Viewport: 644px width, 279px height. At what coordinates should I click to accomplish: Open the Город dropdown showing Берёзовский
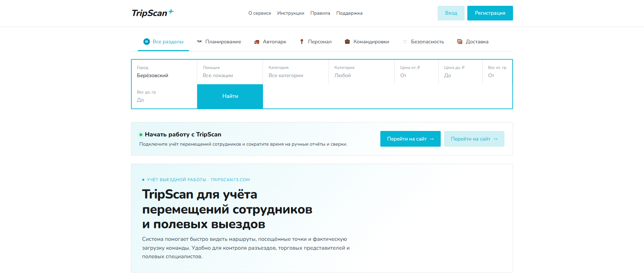164,72
